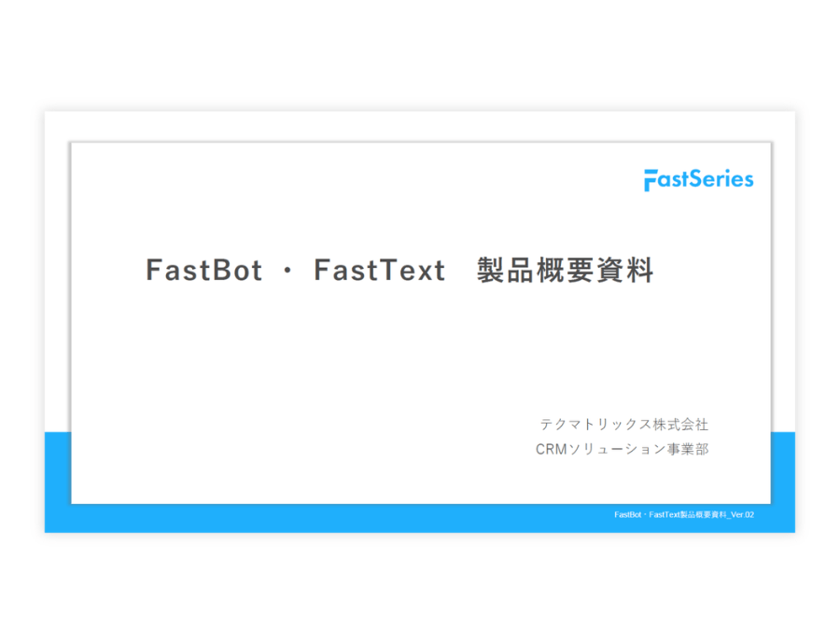Click the text "テクマトリックス株式会社"
The image size is (840, 644).
pos(624,425)
